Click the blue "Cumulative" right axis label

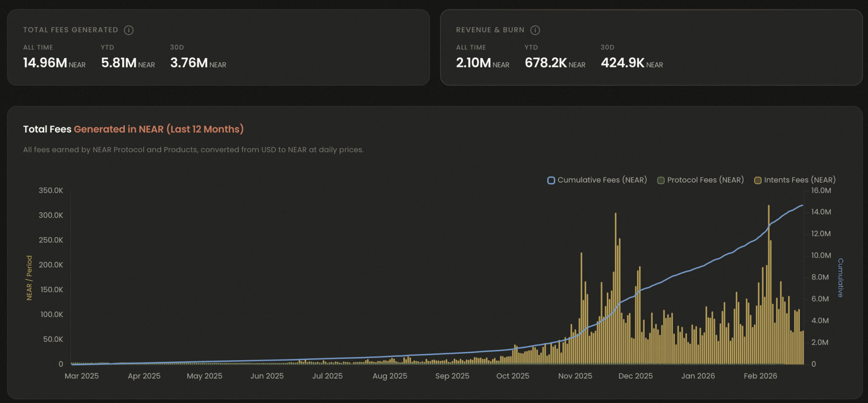point(840,278)
